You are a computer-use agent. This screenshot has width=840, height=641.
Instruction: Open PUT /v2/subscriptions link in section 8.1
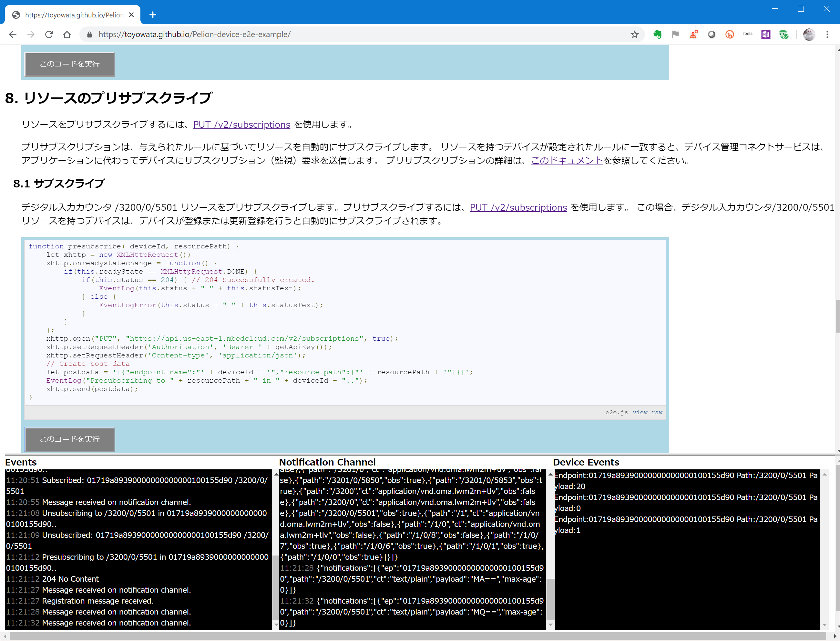pyautogui.click(x=518, y=207)
